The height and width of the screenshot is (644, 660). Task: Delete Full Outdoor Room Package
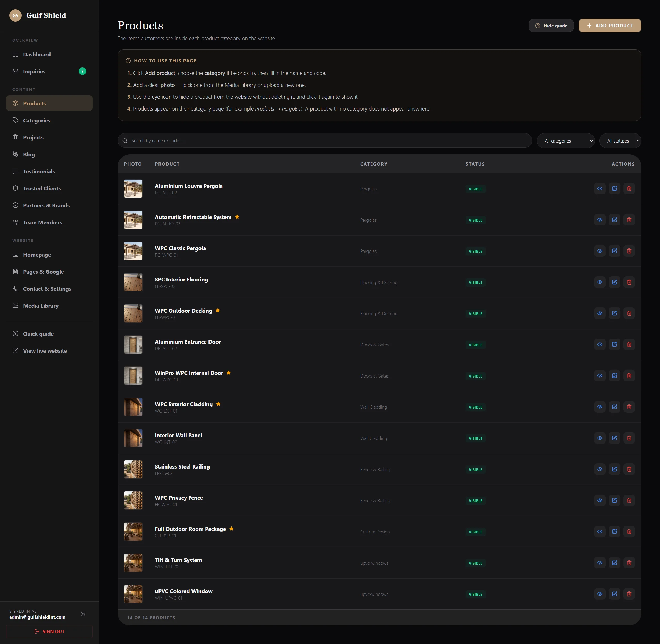pos(629,532)
